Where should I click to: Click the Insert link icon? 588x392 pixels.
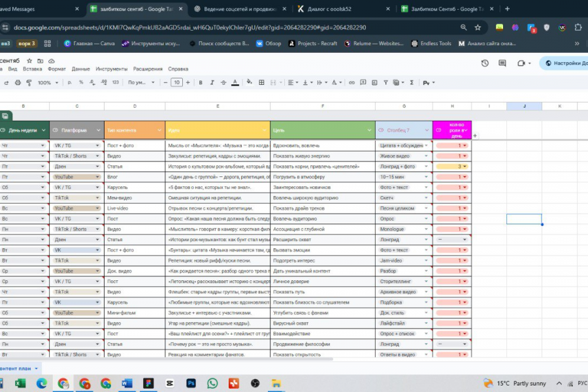point(351,82)
